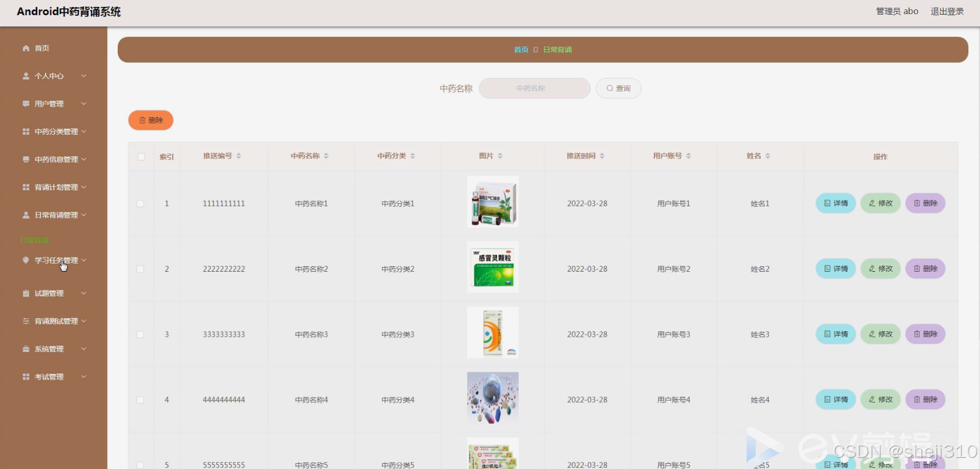Click the 中药名称 search input field
Viewport: 980px width, 469px height.
coord(534,88)
